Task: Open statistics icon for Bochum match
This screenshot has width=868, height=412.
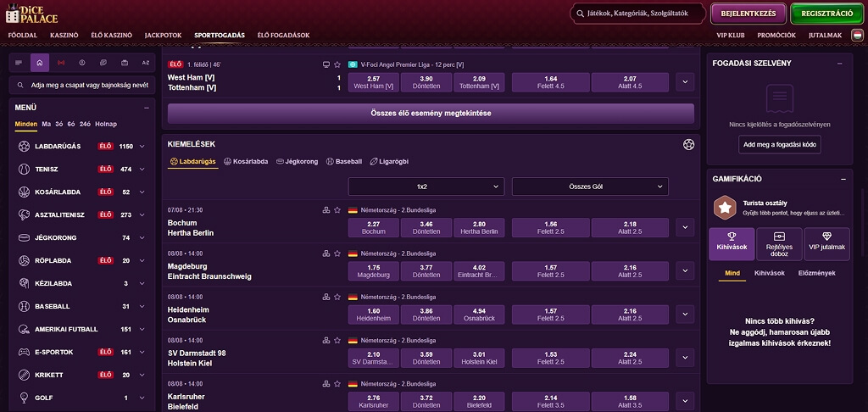Action: click(326, 210)
